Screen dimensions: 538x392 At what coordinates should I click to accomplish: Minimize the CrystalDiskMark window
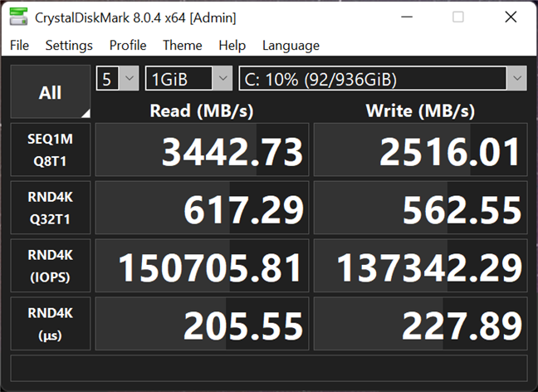tap(407, 17)
